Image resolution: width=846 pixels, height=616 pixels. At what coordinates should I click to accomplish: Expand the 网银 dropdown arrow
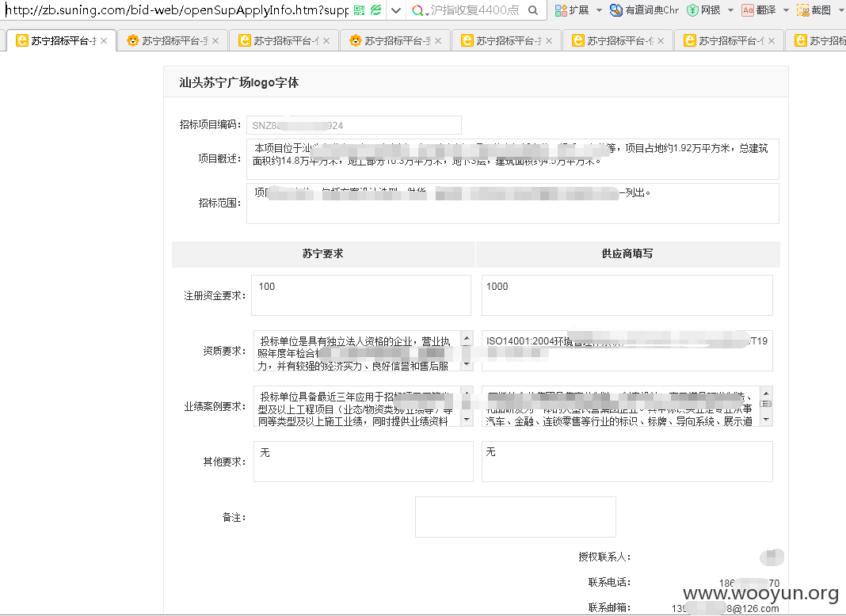tap(730, 10)
